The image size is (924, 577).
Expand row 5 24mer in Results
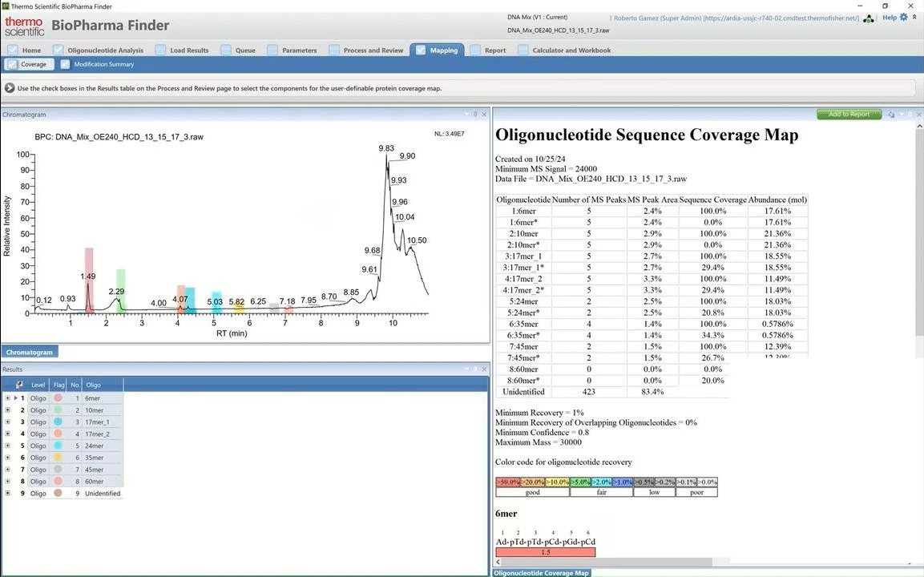point(7,446)
